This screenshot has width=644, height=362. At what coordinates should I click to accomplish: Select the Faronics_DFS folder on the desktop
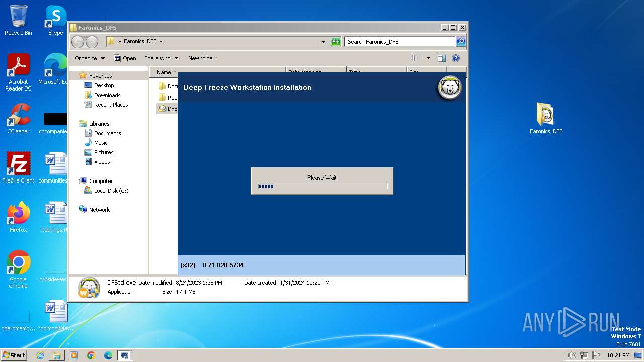(546, 119)
